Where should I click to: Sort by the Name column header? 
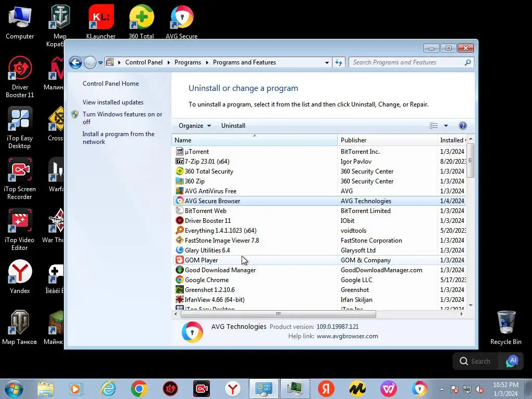pos(255,140)
